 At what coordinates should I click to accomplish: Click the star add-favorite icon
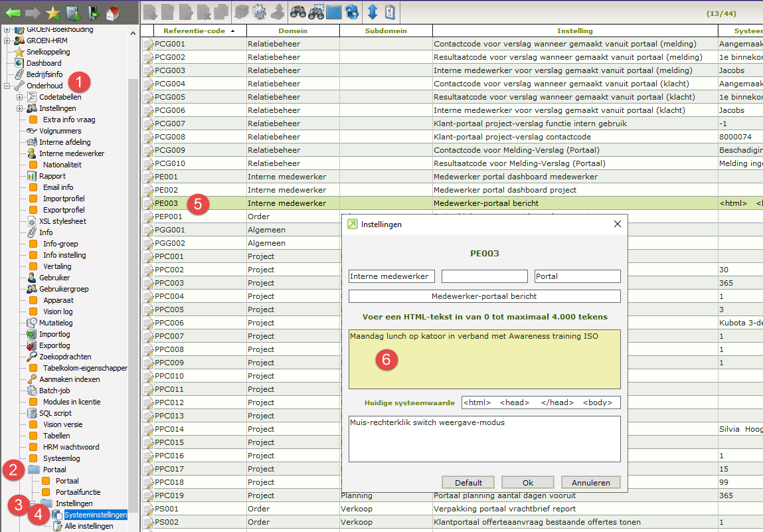click(x=53, y=11)
